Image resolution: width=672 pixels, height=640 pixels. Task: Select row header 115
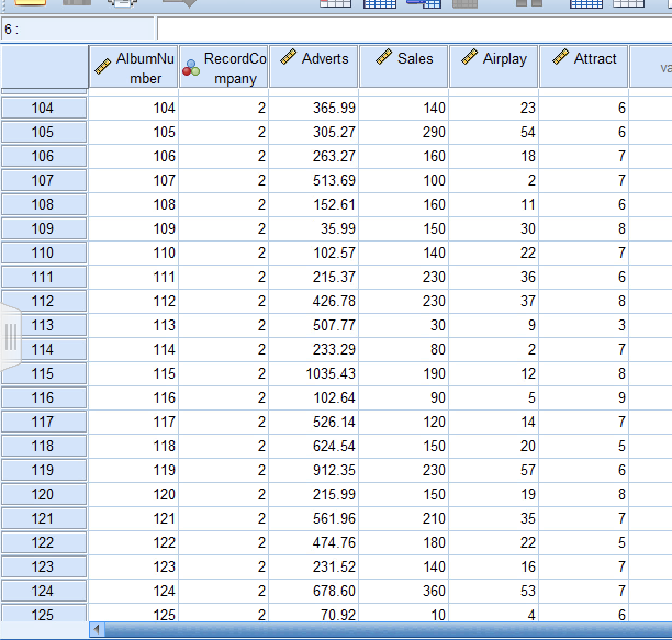point(44,373)
